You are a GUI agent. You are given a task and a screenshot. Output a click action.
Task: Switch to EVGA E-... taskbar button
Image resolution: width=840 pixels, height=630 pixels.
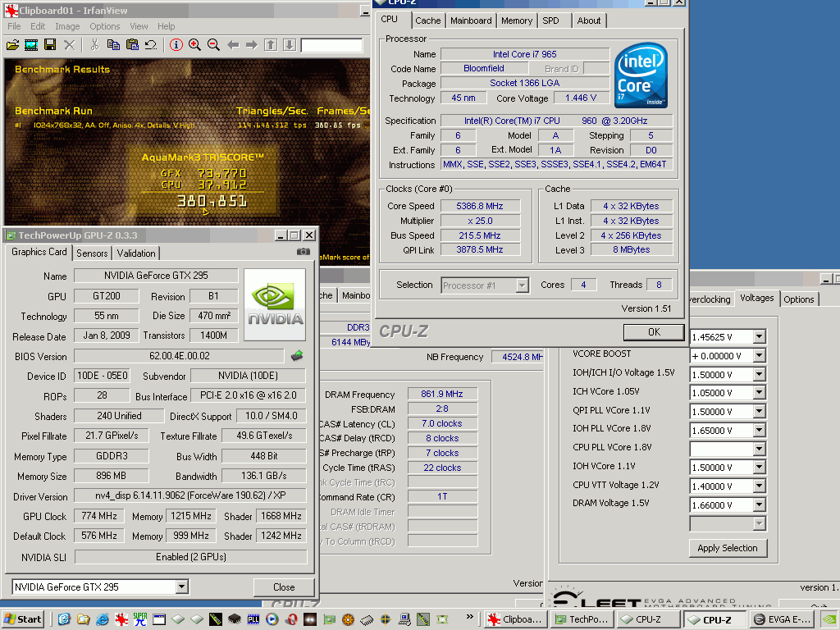782,619
